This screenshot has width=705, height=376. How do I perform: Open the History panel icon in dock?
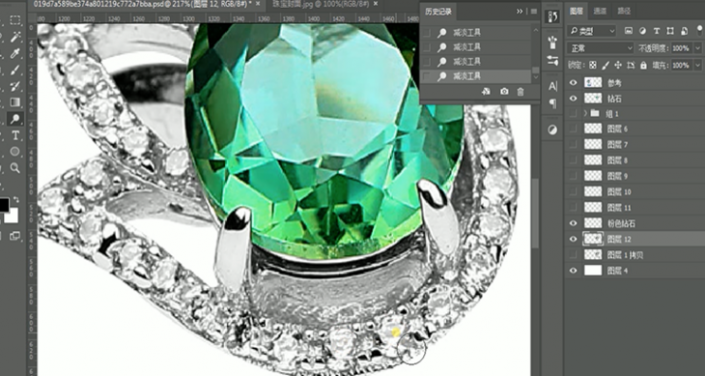coord(552,17)
